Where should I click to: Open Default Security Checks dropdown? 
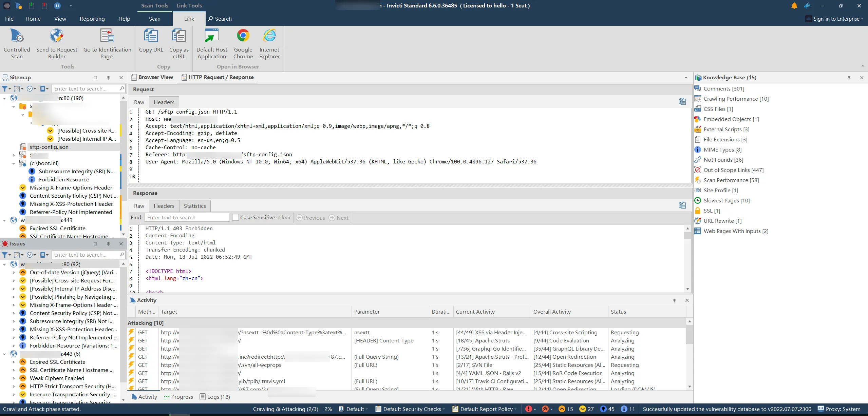[410, 409]
